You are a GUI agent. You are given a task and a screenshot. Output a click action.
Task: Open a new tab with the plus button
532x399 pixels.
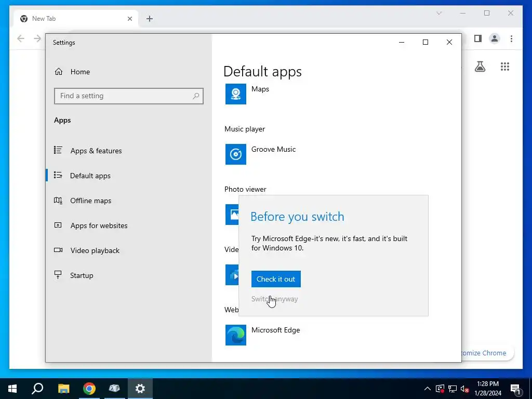point(150,19)
